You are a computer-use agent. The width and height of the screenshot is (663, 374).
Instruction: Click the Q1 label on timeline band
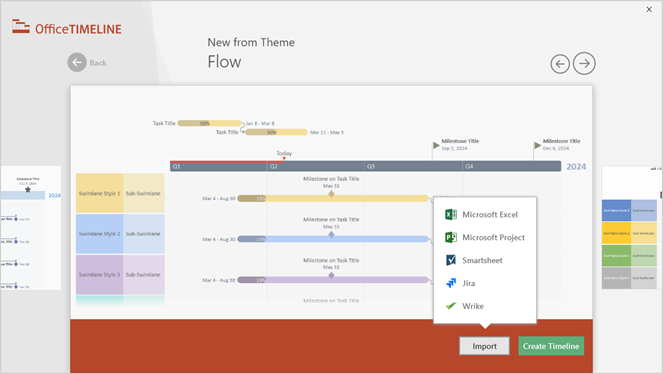pos(176,167)
